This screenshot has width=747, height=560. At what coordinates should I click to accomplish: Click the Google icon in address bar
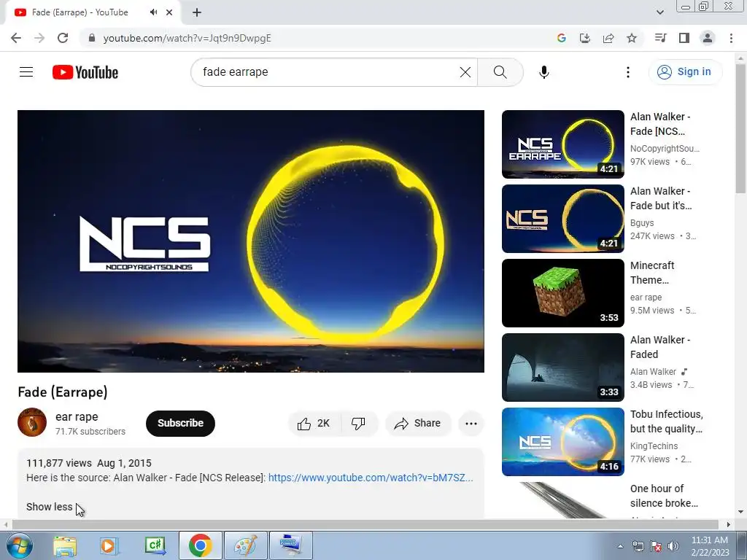point(561,38)
